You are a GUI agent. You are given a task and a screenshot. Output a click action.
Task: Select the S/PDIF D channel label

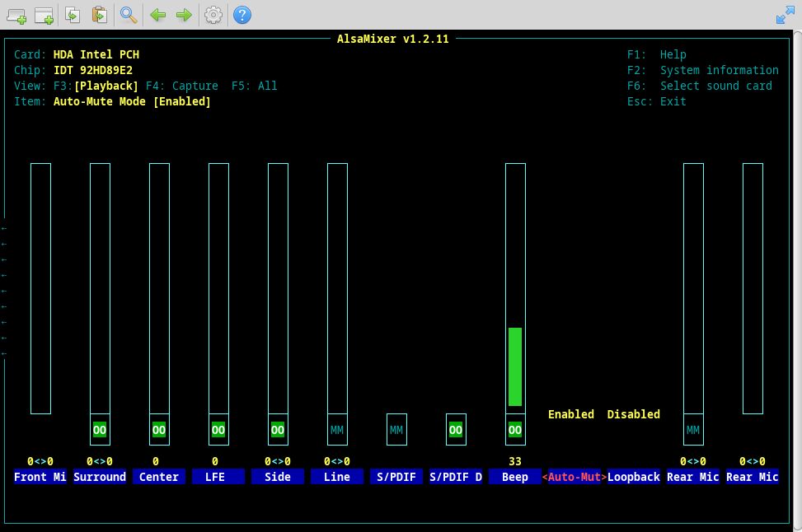click(x=456, y=477)
